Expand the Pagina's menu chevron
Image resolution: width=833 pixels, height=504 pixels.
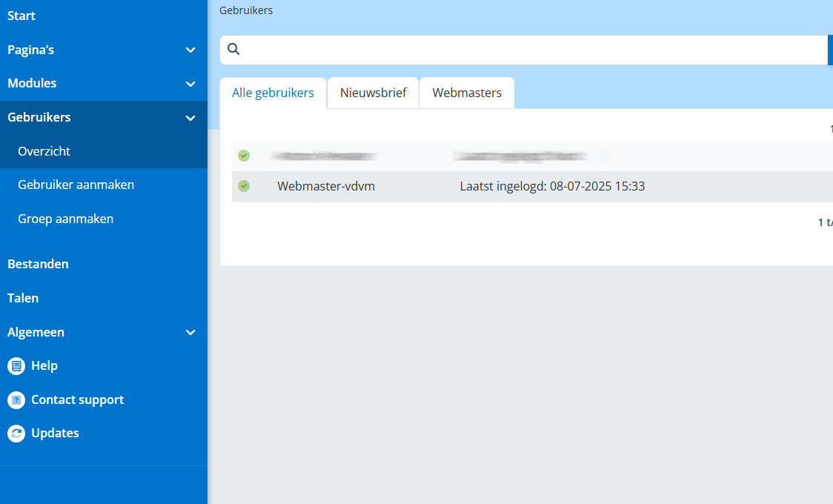[190, 50]
